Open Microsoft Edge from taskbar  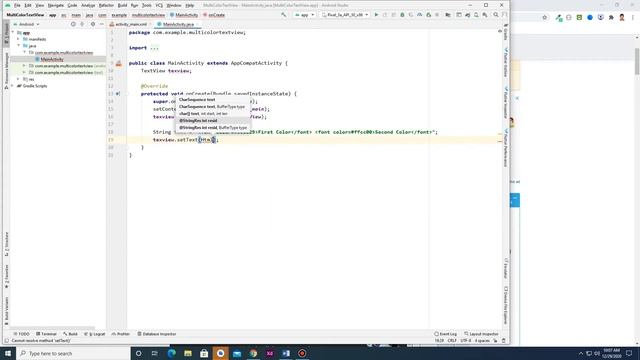[x=171, y=353]
